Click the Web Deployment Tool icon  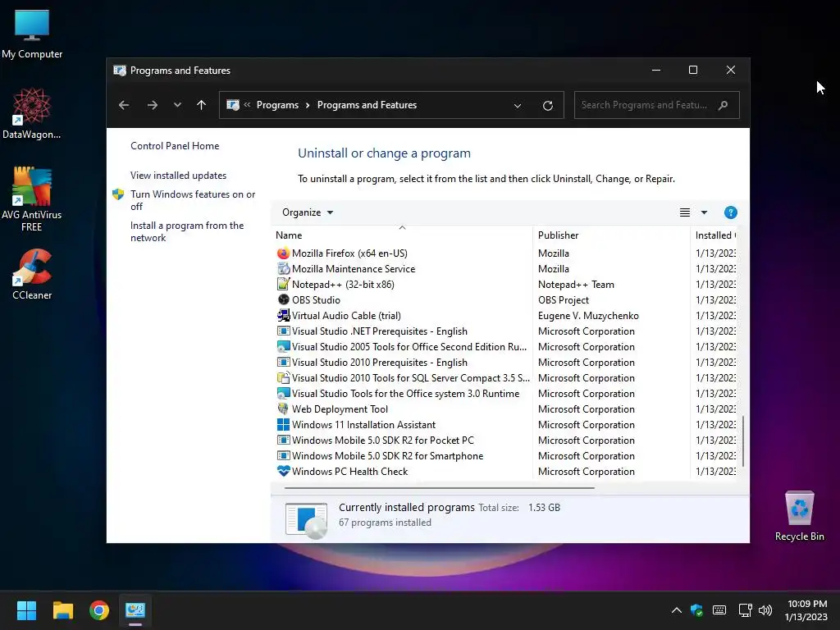point(283,409)
